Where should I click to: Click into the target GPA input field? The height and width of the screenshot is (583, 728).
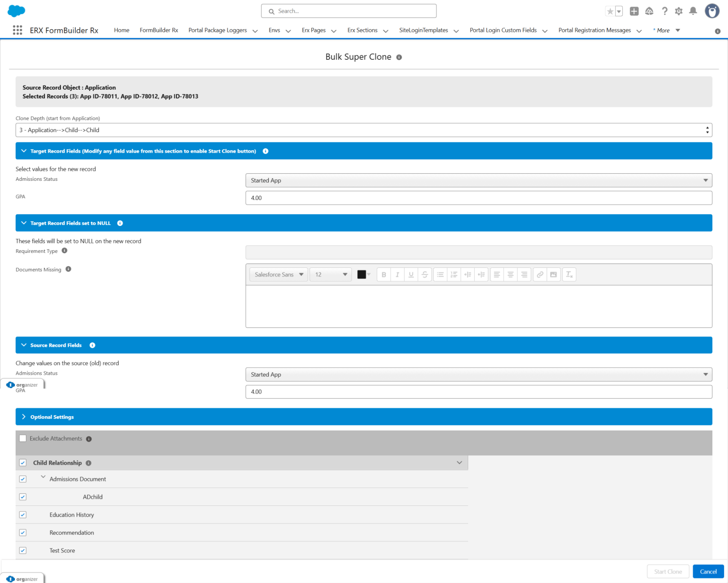478,198
